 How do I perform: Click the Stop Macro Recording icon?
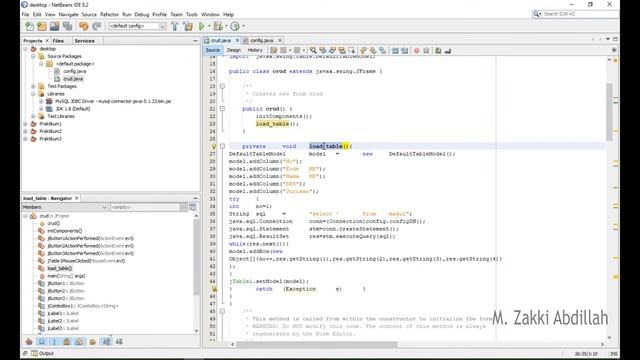(426, 50)
